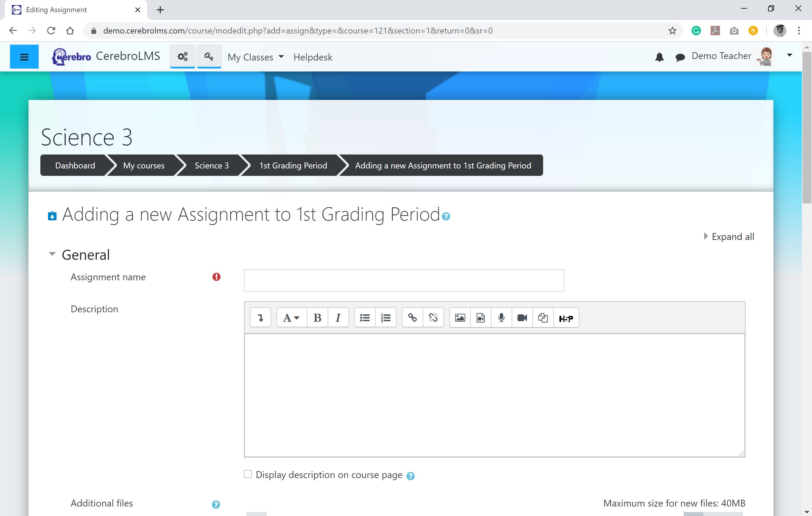Screen dimensions: 812x516
Task: Click the Bold formatting icon
Action: point(317,318)
